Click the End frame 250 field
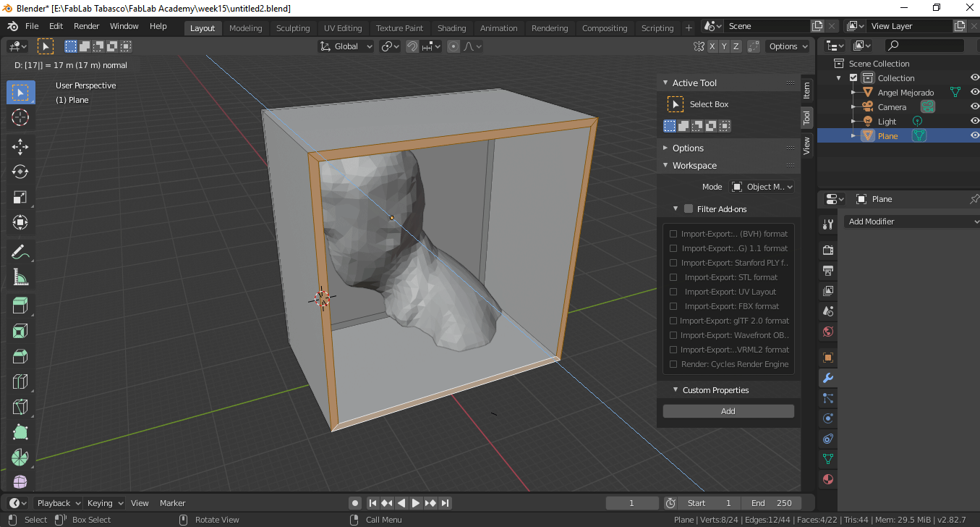This screenshot has width=980, height=527. 771,503
